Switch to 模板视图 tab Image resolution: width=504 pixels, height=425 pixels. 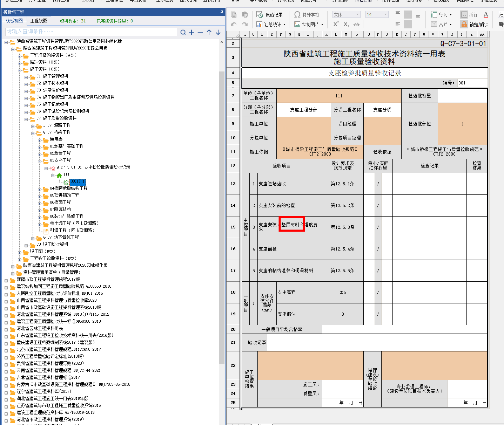coord(14,21)
